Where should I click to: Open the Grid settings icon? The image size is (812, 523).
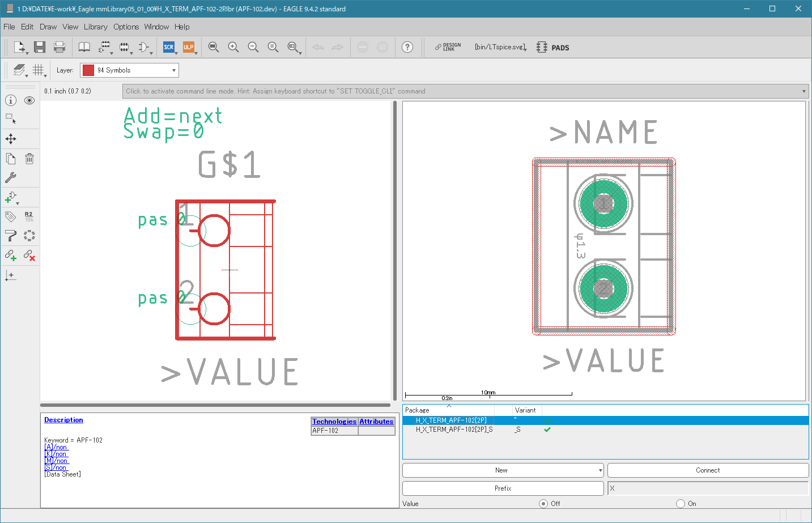point(39,70)
